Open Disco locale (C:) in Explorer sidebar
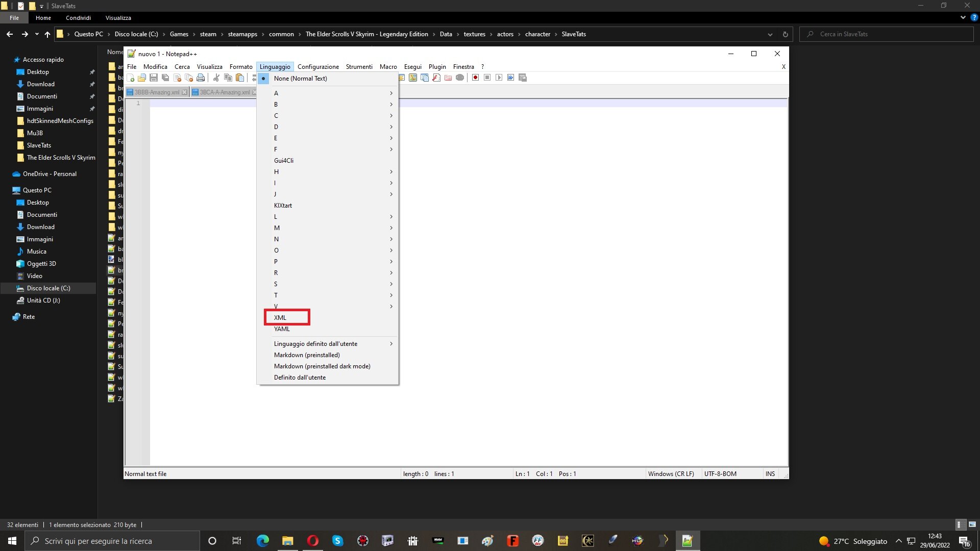 [x=48, y=288]
